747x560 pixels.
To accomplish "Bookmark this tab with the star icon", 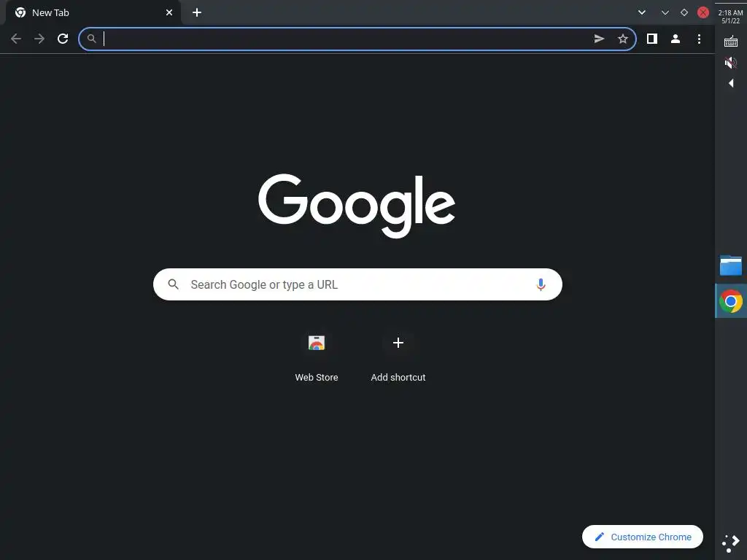I will (x=623, y=39).
